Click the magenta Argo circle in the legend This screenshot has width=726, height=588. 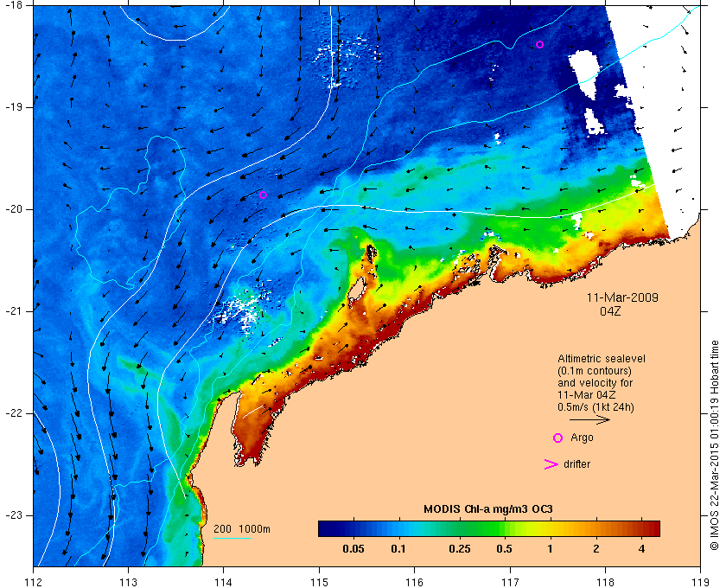(558, 438)
